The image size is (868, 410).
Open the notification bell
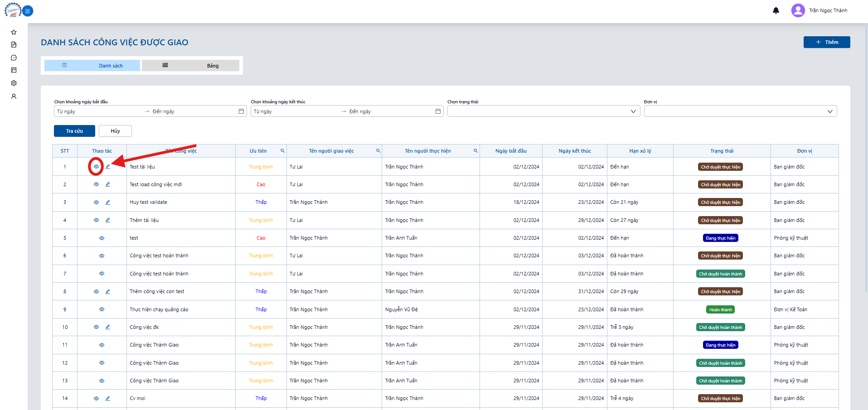point(776,10)
